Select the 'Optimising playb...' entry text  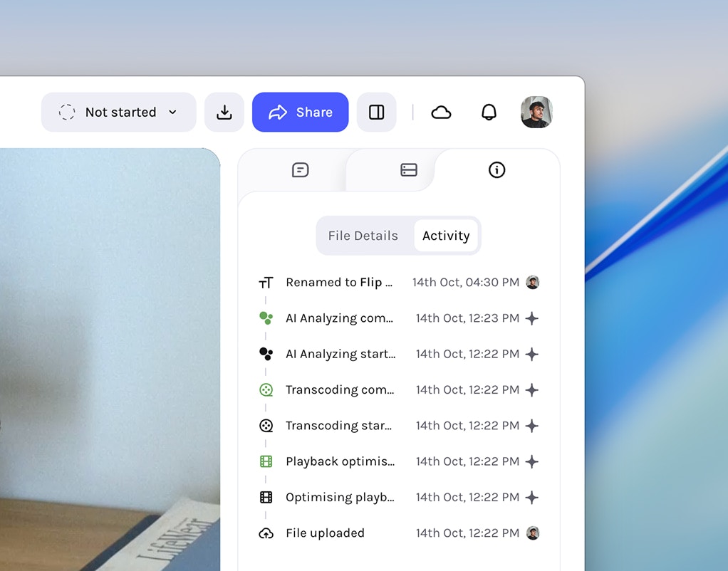coord(340,497)
